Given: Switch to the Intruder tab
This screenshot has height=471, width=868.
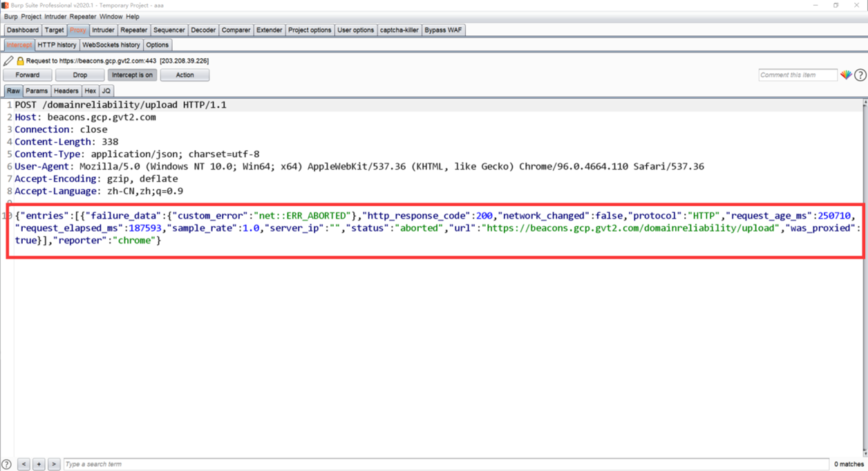Looking at the screenshot, I should (x=103, y=30).
